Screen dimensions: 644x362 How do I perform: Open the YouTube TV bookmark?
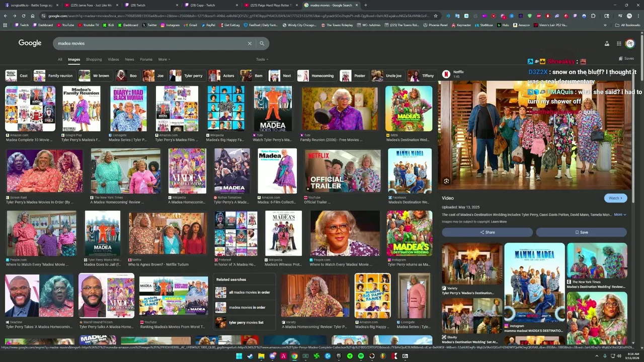tap(88, 25)
